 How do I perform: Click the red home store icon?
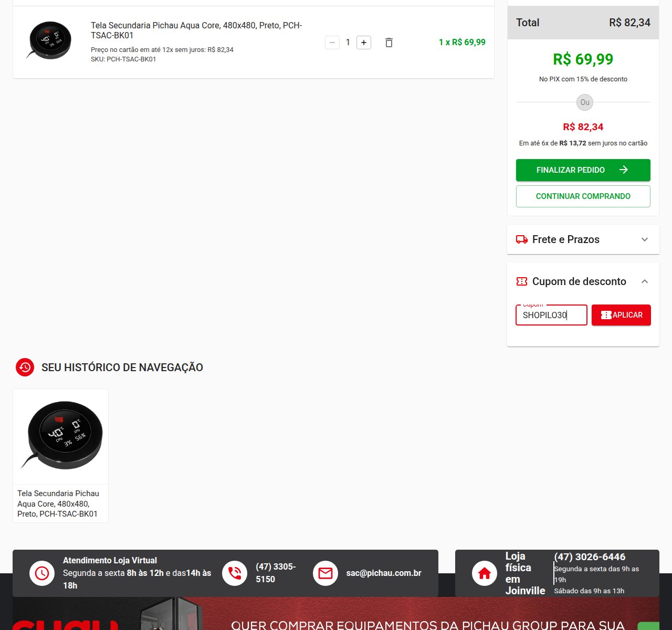pos(485,573)
